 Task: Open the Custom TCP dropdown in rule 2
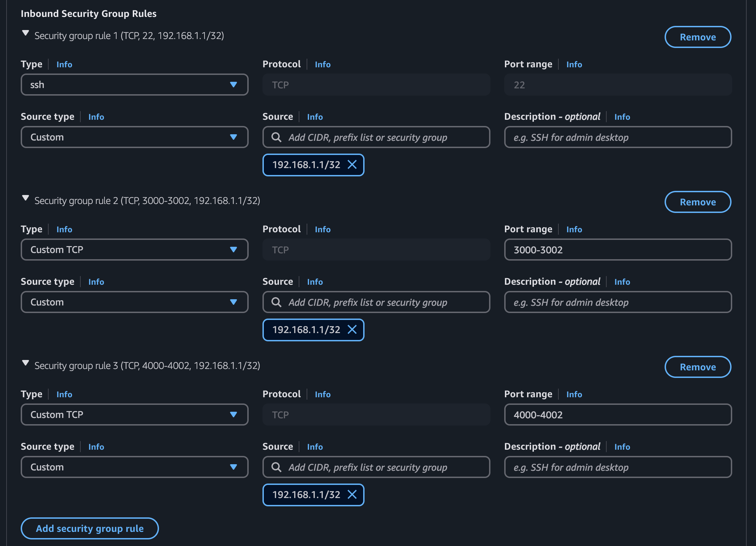[135, 249]
